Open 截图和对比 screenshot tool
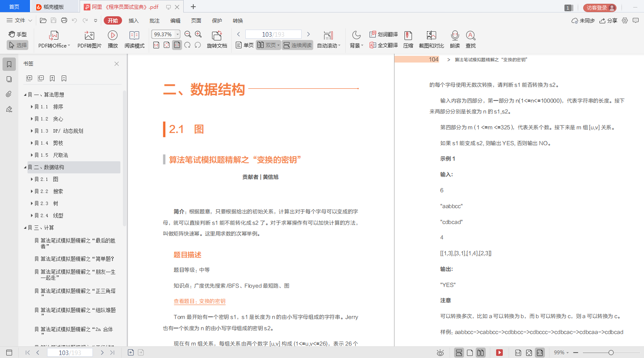 pyautogui.click(x=431, y=40)
